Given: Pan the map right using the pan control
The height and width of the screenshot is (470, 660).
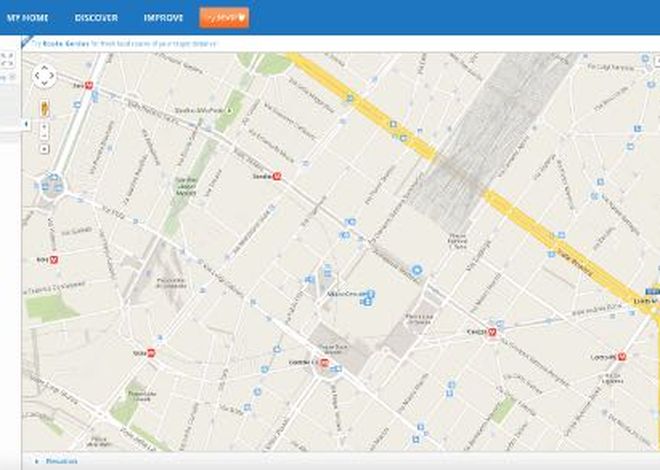Looking at the screenshot, I should (52, 76).
